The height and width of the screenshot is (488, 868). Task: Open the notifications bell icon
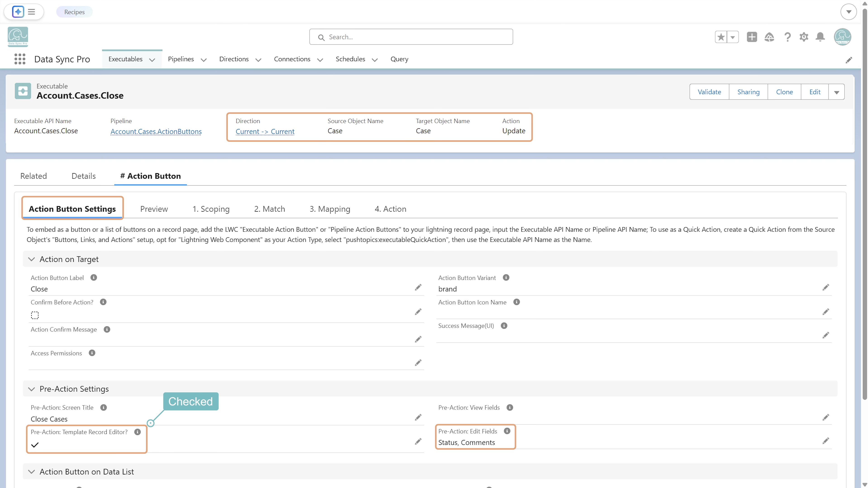tap(820, 37)
